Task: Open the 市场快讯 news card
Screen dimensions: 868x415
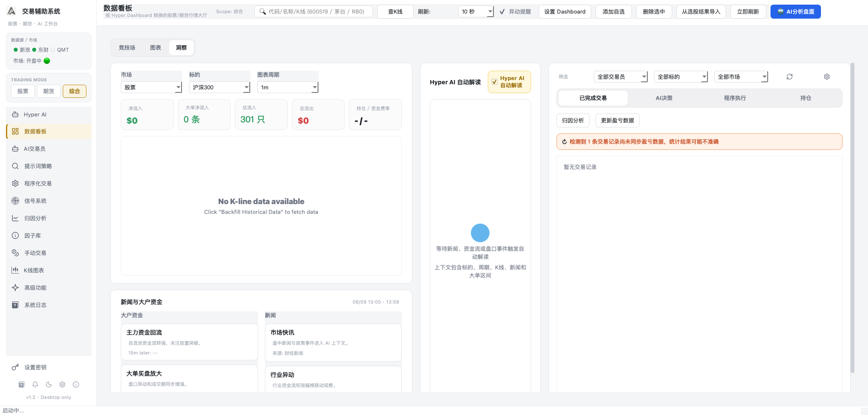Action: click(333, 343)
